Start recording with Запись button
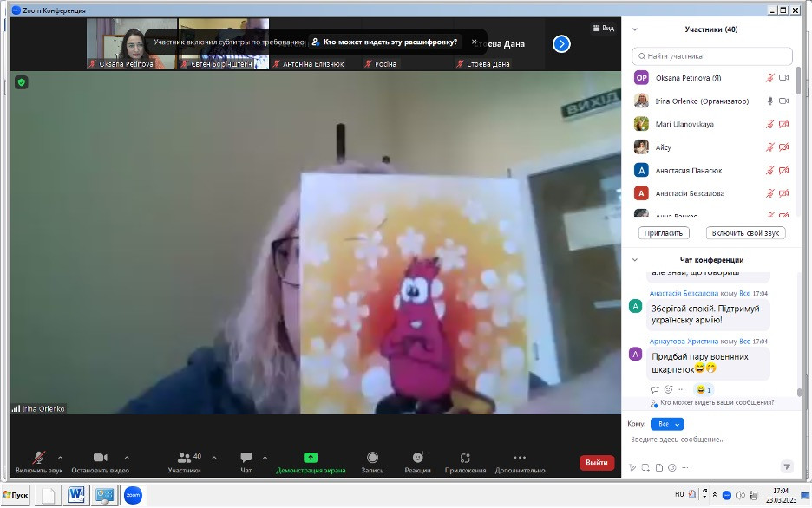This screenshot has height=508, width=812. tap(372, 462)
